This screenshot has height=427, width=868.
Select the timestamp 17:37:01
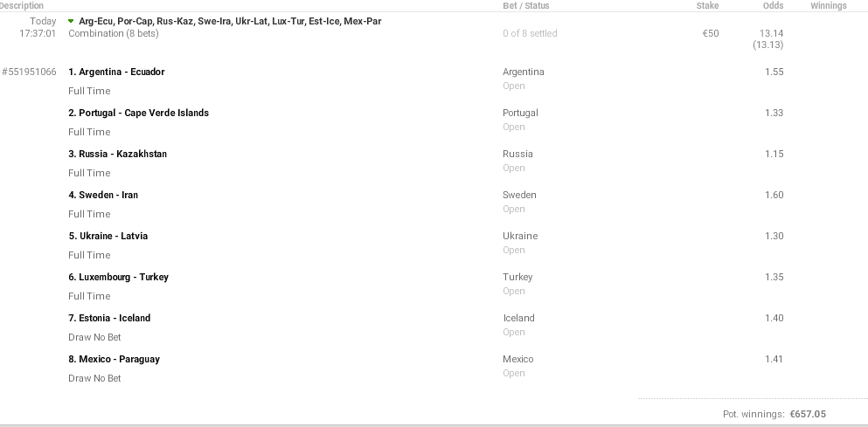click(38, 33)
